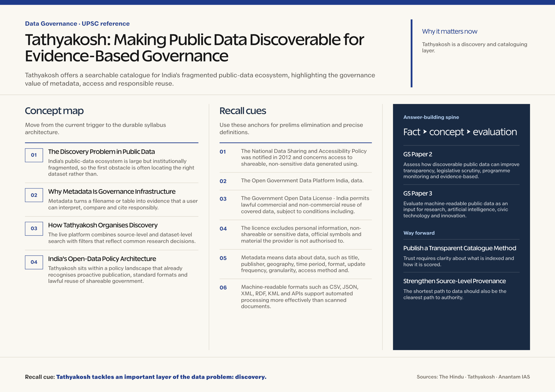Click the 01 number box in Concept map

pyautogui.click(x=34, y=155)
